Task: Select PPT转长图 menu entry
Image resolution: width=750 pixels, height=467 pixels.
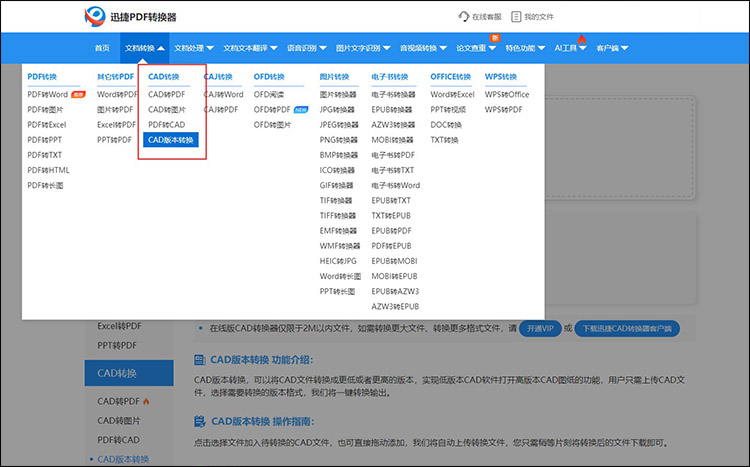Action: coord(338,291)
